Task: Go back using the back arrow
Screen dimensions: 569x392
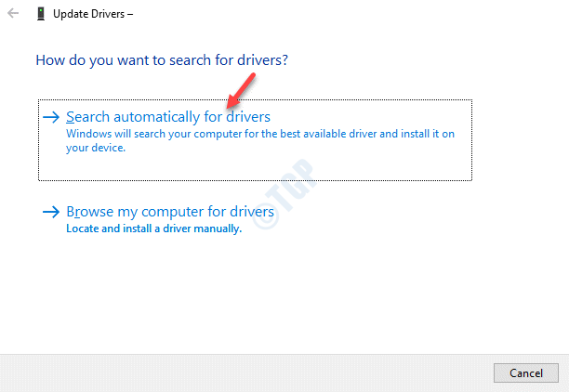Action: tap(13, 13)
